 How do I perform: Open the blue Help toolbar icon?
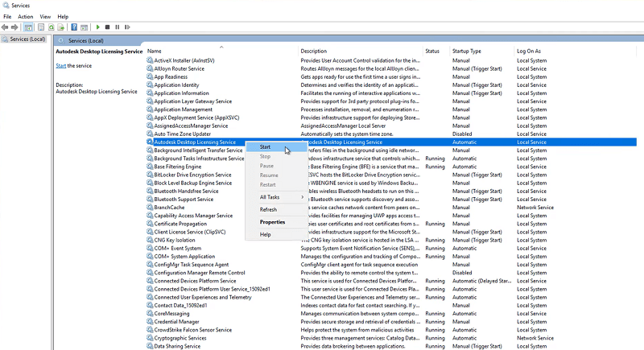click(74, 27)
